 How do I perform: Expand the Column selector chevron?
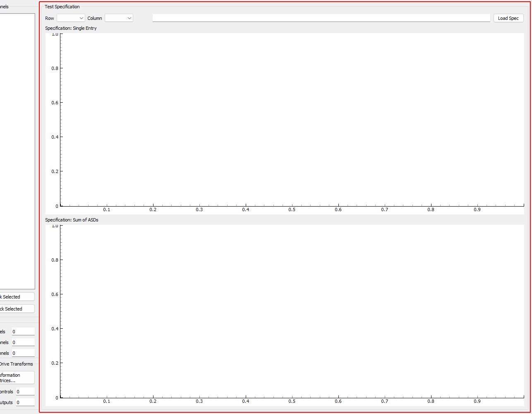point(129,18)
